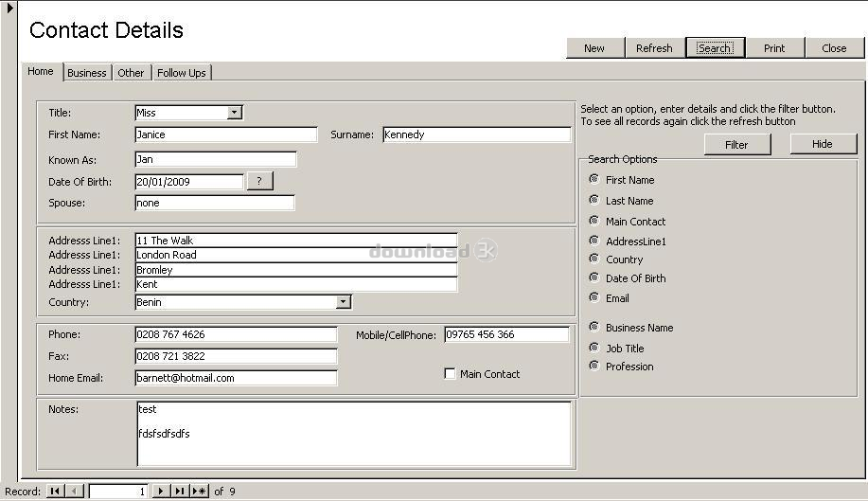Click the record selector arrow at top-left
This screenshot has height=501, width=868.
9,9
